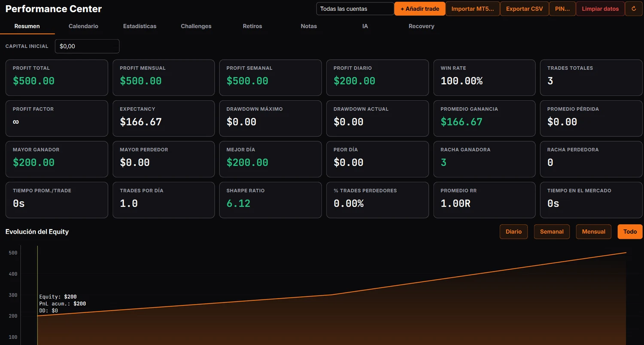Click the end of the equity curve line
644x345 pixels.
click(x=626, y=253)
